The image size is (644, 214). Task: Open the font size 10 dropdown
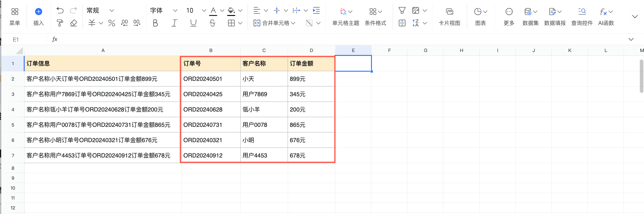coord(196,11)
